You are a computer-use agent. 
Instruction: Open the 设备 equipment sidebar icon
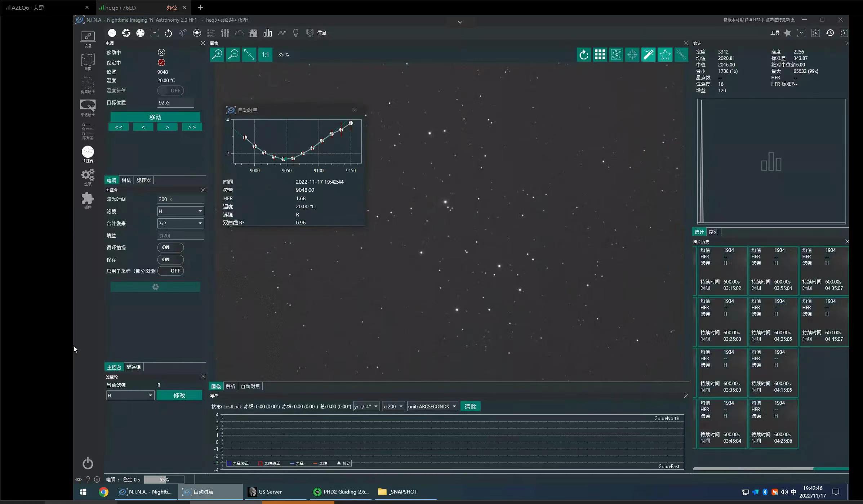[88, 38]
